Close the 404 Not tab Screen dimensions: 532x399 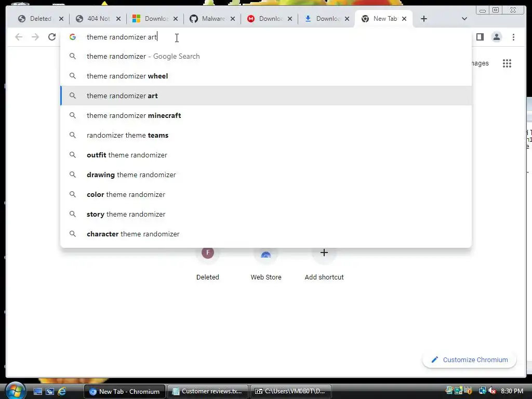point(118,19)
